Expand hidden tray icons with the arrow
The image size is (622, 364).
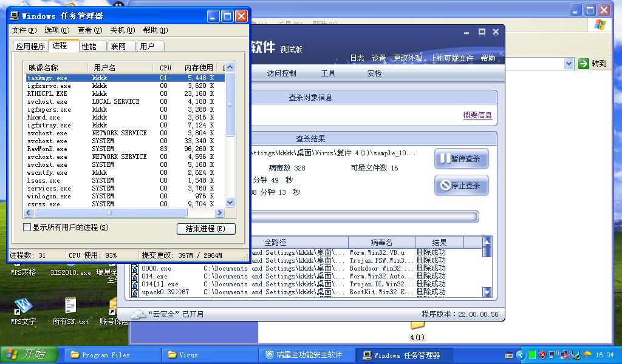521,356
